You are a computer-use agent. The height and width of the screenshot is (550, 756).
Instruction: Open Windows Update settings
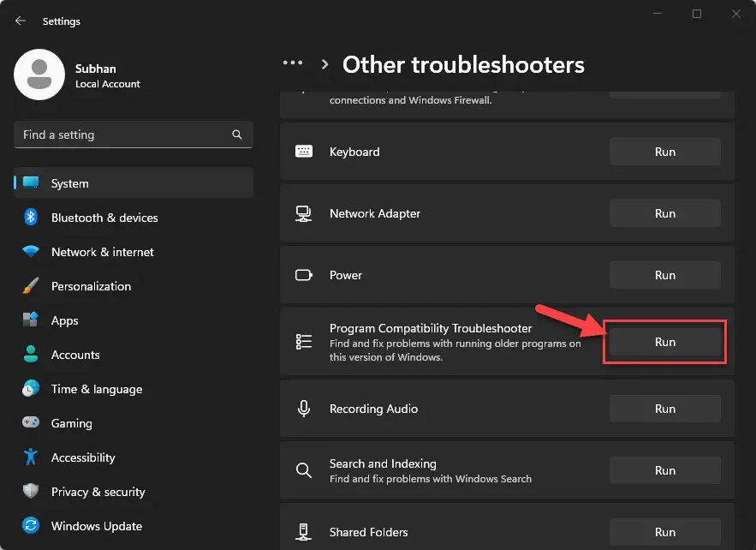[134, 525]
